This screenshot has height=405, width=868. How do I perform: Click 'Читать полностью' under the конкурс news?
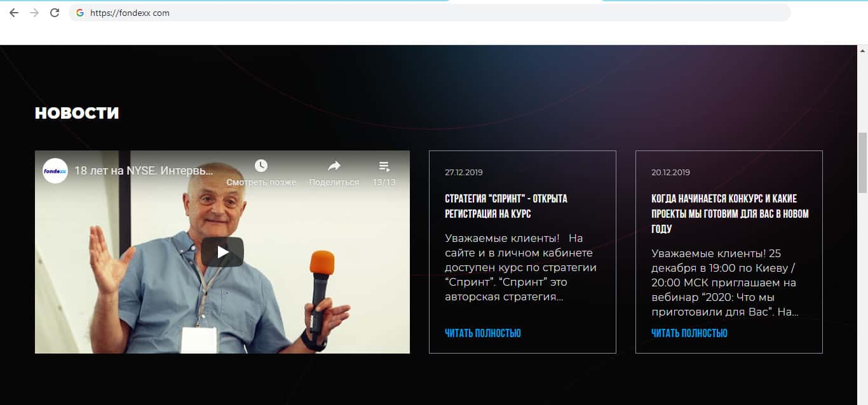click(x=689, y=333)
